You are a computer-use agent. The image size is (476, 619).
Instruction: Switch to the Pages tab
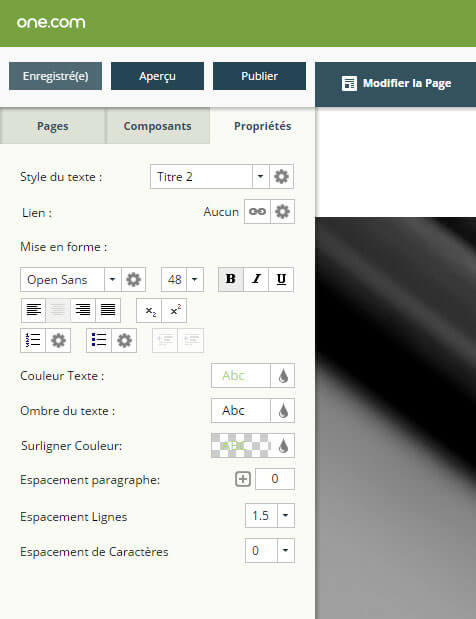(52, 126)
